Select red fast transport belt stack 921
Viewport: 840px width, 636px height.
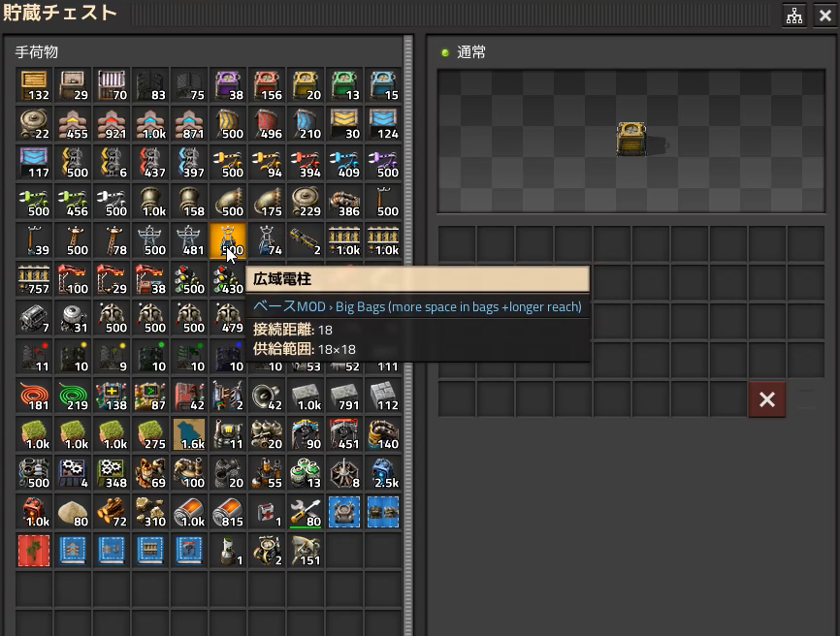[112, 124]
